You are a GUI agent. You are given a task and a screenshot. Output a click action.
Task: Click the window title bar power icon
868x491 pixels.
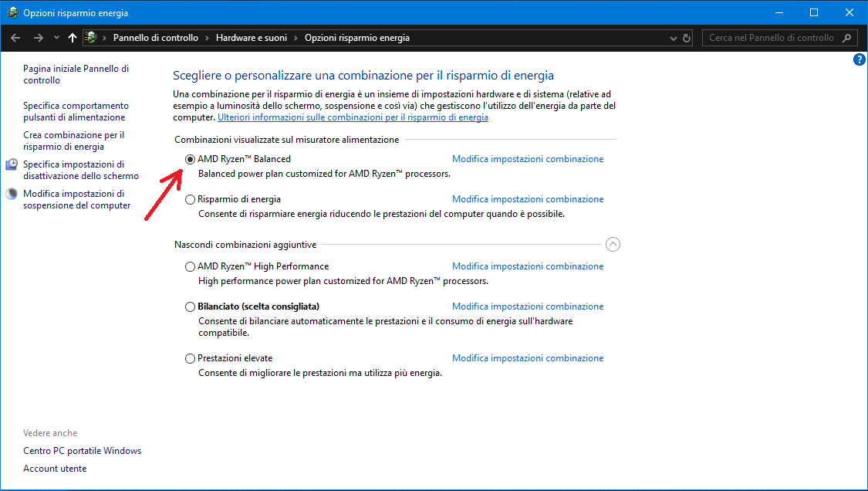12,12
